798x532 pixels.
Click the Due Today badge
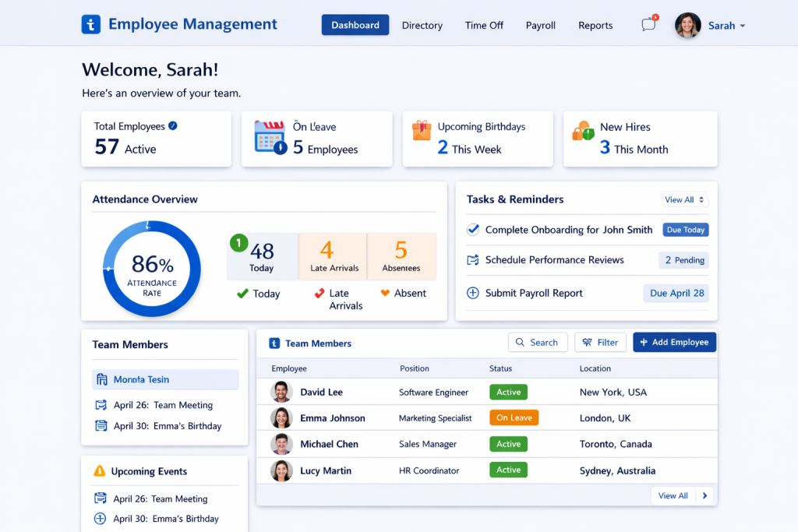[x=686, y=230]
